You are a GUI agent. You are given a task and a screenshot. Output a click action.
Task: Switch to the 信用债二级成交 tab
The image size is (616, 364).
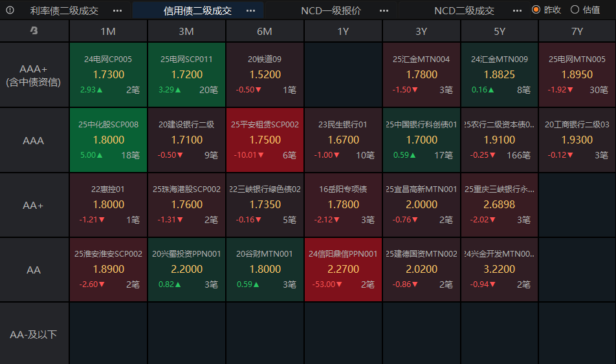(197, 10)
